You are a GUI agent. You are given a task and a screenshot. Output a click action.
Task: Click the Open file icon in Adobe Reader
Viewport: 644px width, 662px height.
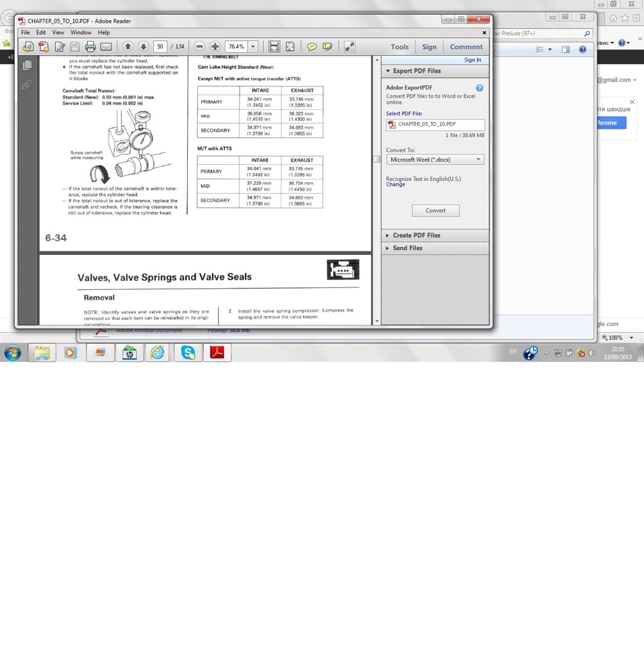pyautogui.click(x=28, y=46)
